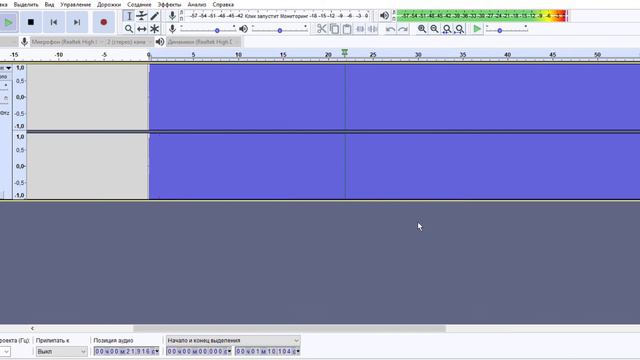Click the Позиция аудио time field

126,351
